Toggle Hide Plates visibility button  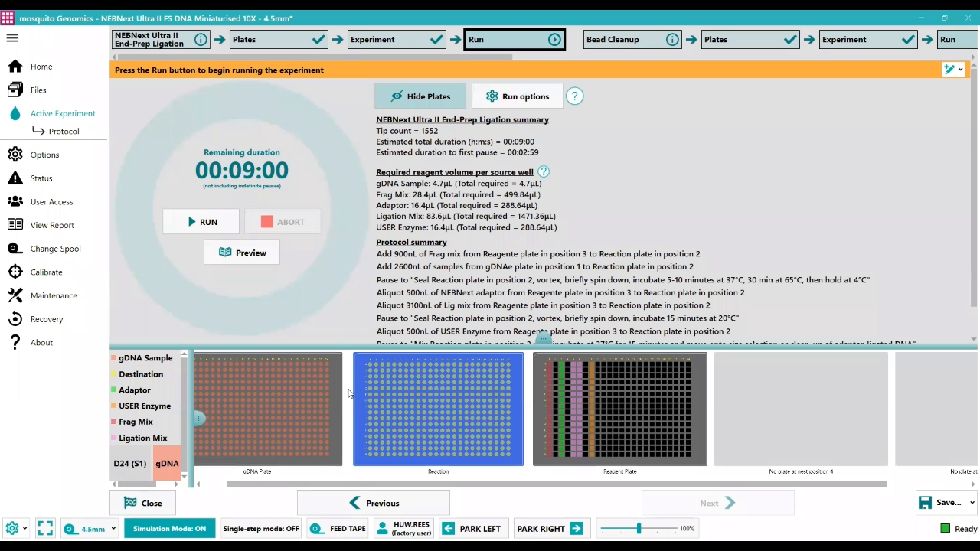tap(420, 96)
